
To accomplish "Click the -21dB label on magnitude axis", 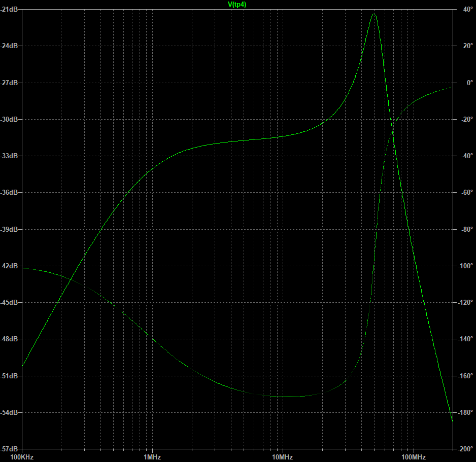I will click(10, 9).
